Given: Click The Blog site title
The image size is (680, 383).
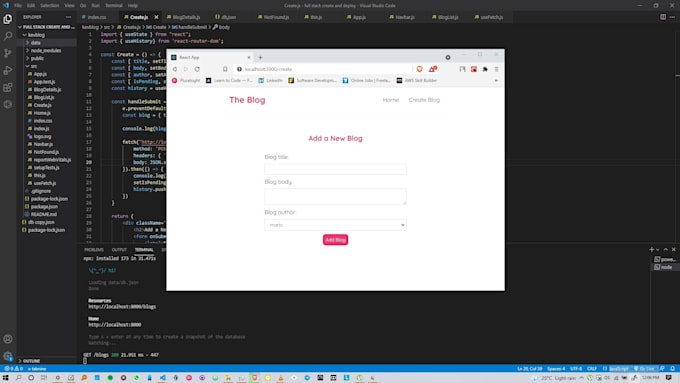Looking at the screenshot, I should (247, 100).
